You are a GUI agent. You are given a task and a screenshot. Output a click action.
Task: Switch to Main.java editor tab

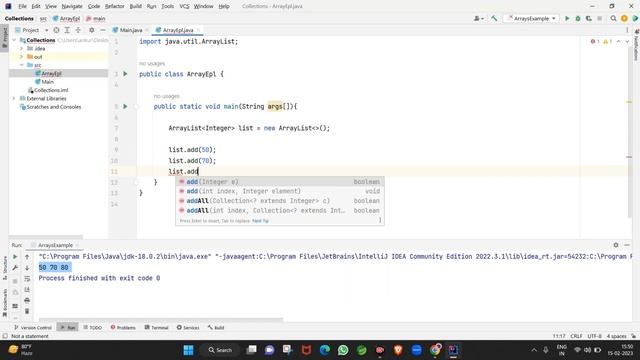(x=131, y=30)
